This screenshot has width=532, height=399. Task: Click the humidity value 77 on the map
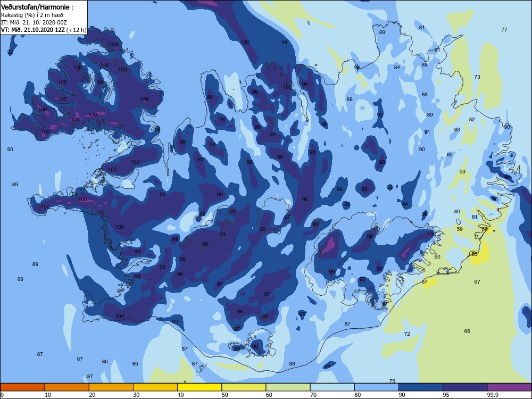click(504, 29)
